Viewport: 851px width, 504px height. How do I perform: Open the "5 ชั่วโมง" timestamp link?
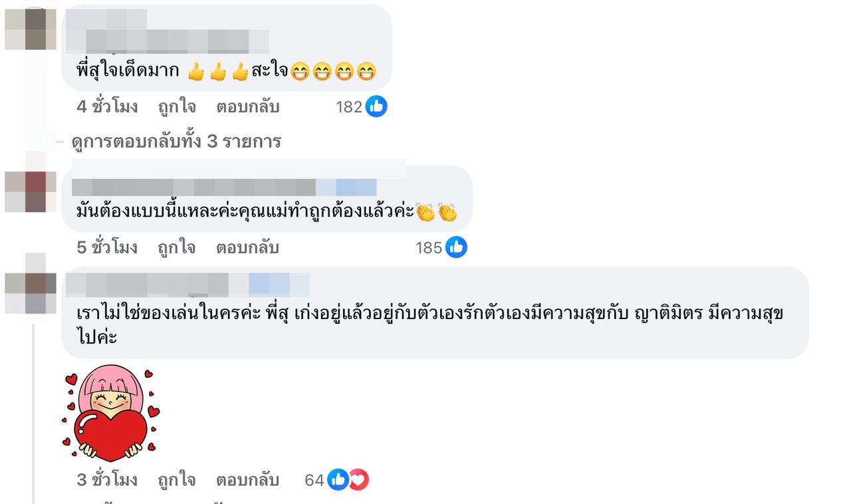tap(107, 248)
